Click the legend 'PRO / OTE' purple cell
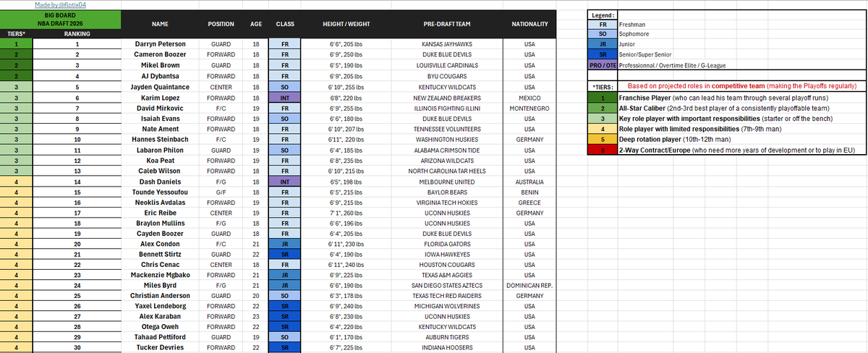Image resolution: width=868 pixels, height=353 pixels. click(601, 66)
